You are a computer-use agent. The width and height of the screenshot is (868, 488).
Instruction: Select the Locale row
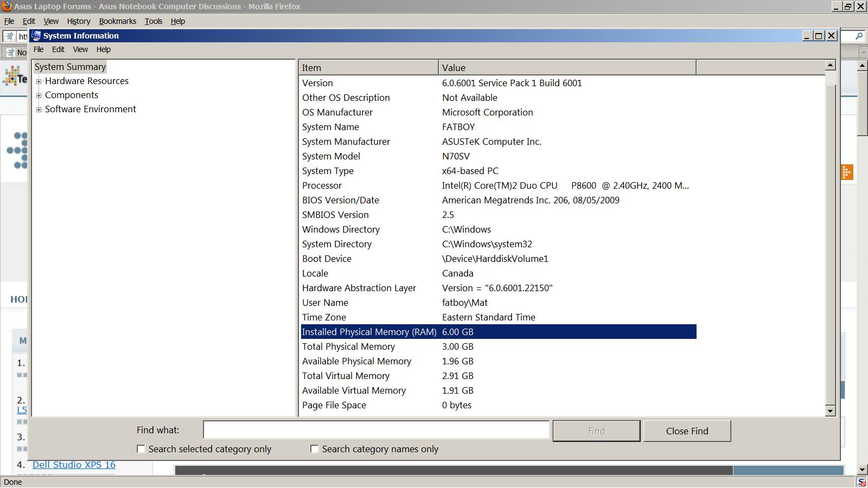[499, 273]
